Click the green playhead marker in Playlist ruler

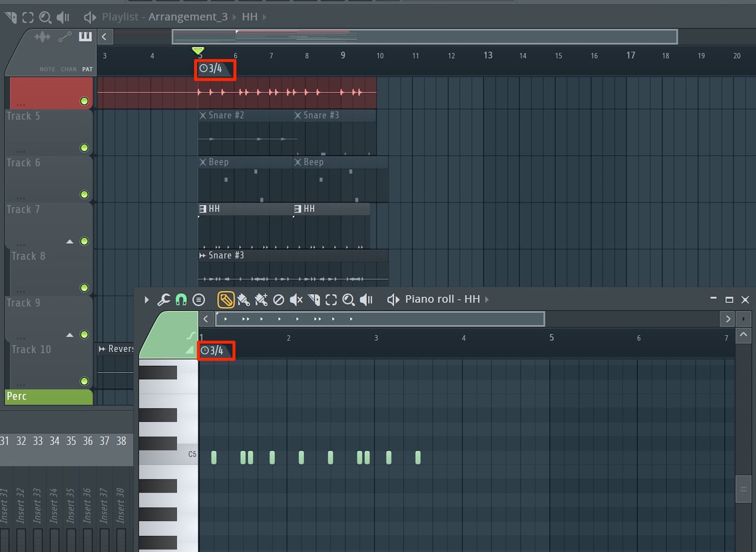tap(198, 51)
